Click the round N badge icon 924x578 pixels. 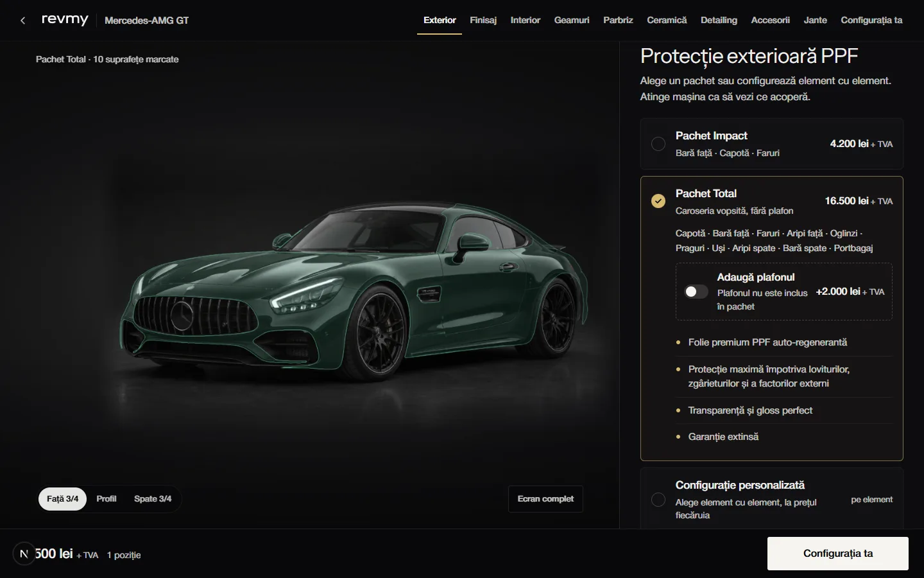24,554
